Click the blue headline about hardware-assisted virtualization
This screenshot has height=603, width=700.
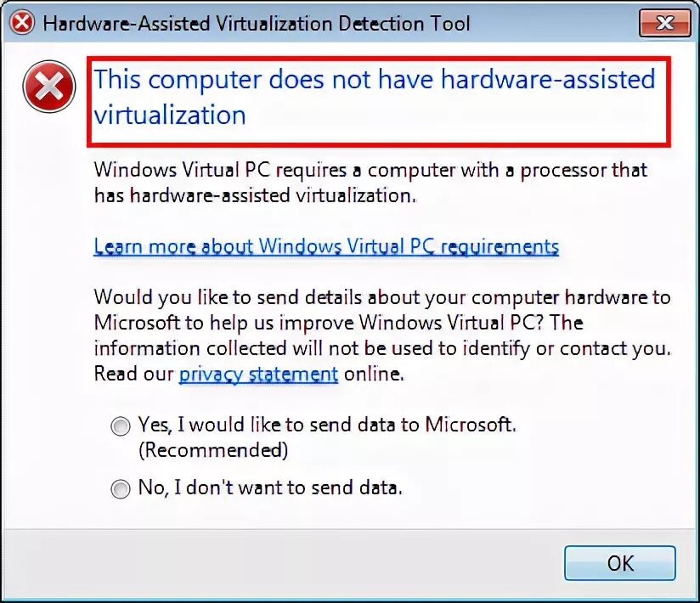375,98
